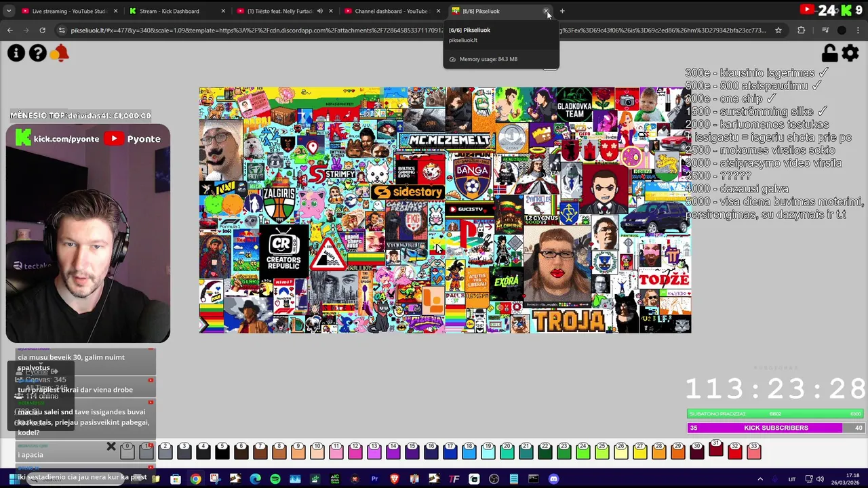Select color swatch number 33 salmon
This screenshot has height=488, width=868.
tap(754, 451)
